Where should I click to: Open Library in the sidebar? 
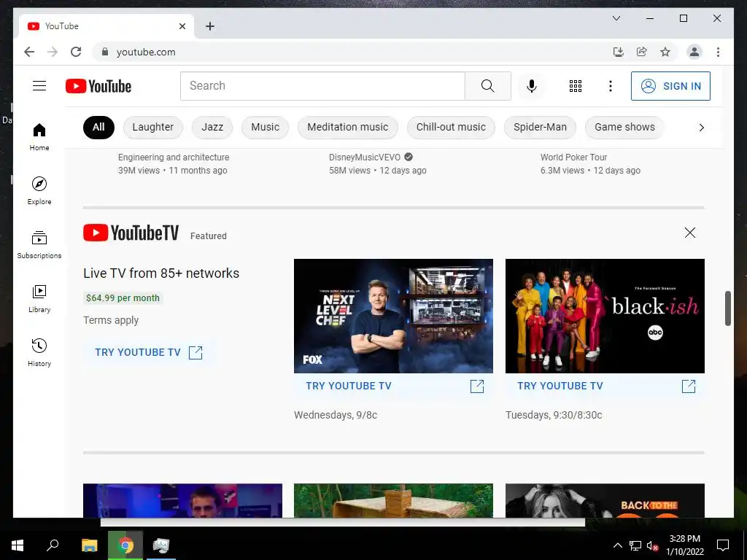(39, 298)
